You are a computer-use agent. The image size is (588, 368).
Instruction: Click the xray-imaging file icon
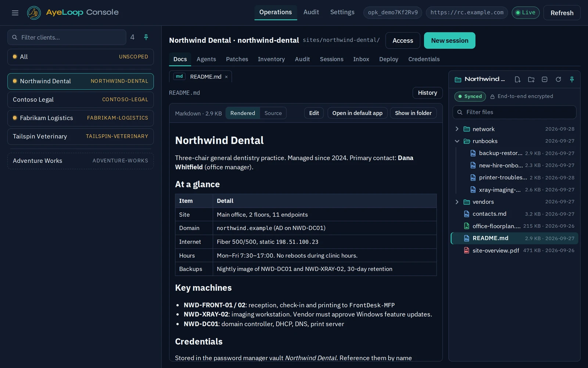pyautogui.click(x=473, y=190)
